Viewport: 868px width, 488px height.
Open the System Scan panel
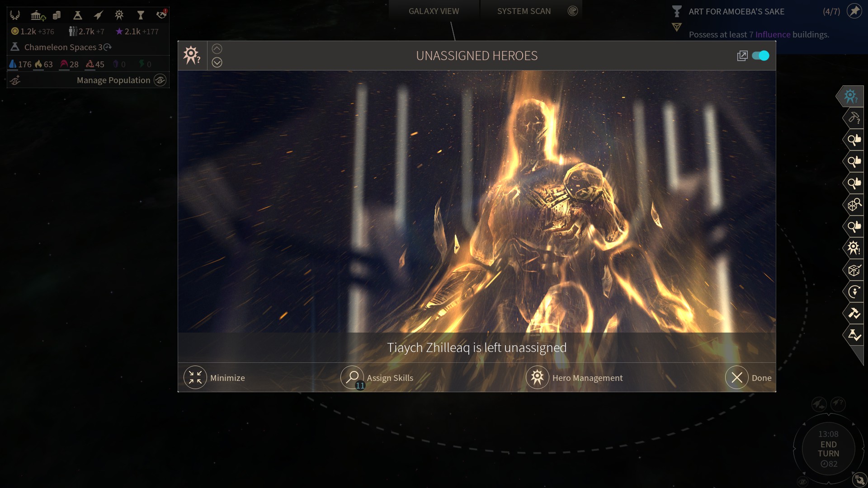coord(524,11)
